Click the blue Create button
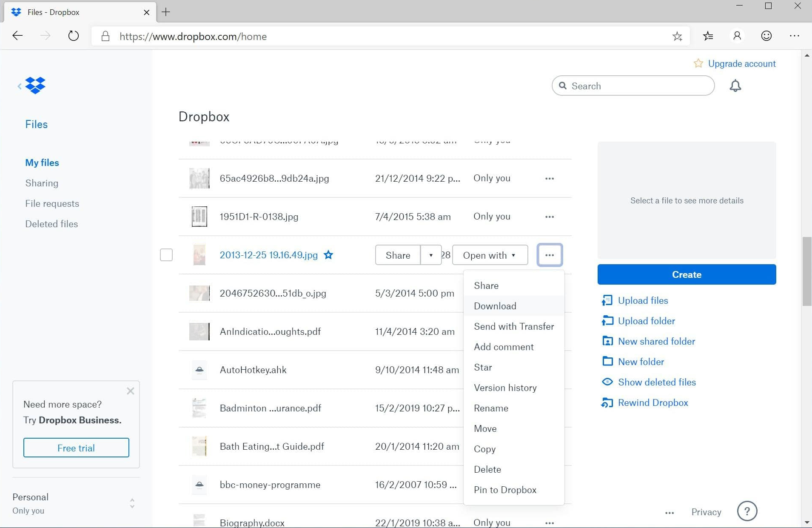The width and height of the screenshot is (812, 528). point(687,274)
